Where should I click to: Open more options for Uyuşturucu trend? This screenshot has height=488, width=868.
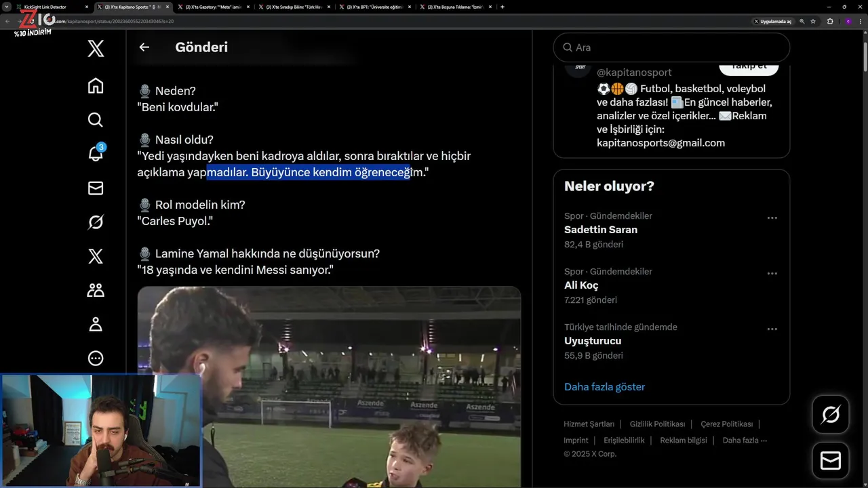(772, 329)
